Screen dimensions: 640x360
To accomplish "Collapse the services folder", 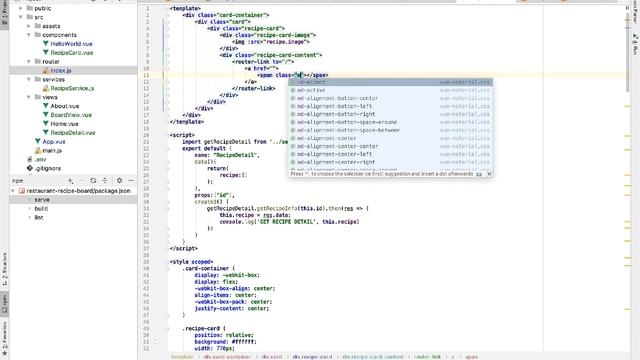I will pyautogui.click(x=29, y=80).
